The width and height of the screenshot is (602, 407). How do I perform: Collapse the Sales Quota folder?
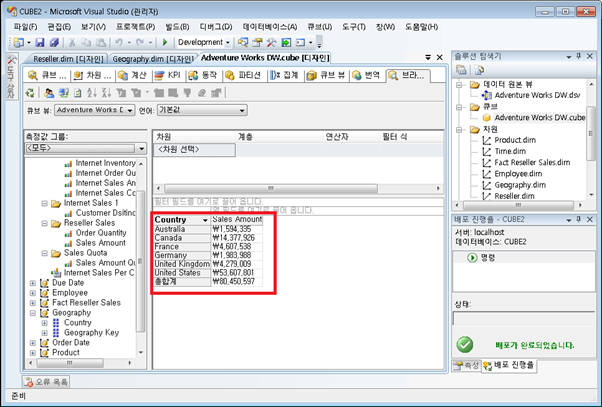(45, 253)
